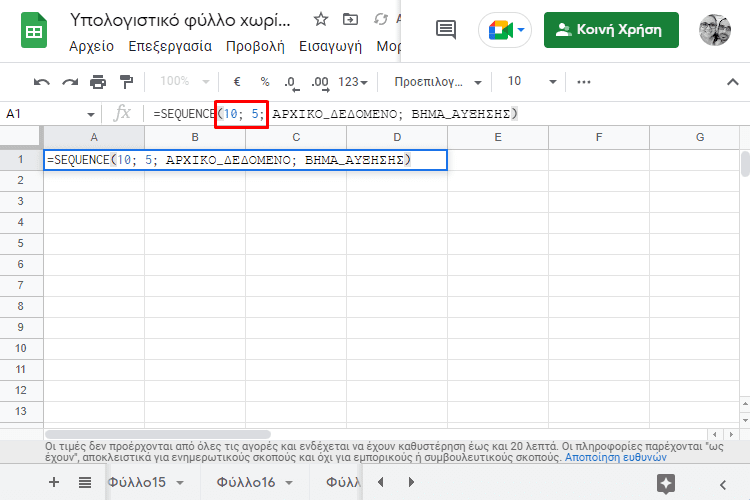
Task: Select row 5 header
Action: [21, 243]
